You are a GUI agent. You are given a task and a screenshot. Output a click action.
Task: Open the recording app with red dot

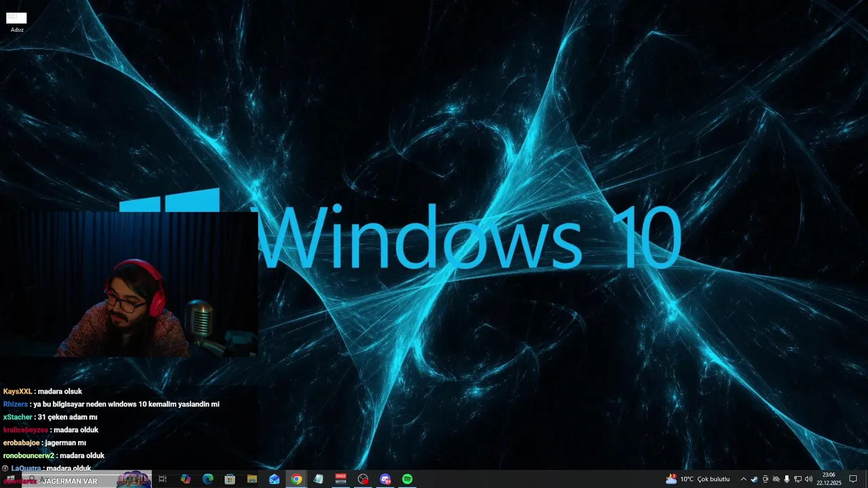point(363,479)
